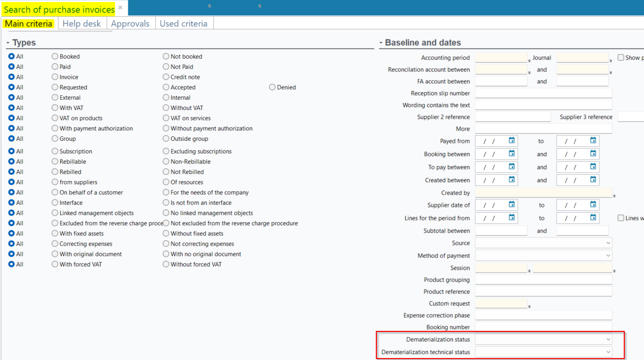Open lookup icon next to Created by field
This screenshot has height=360, width=644.
[614, 196]
